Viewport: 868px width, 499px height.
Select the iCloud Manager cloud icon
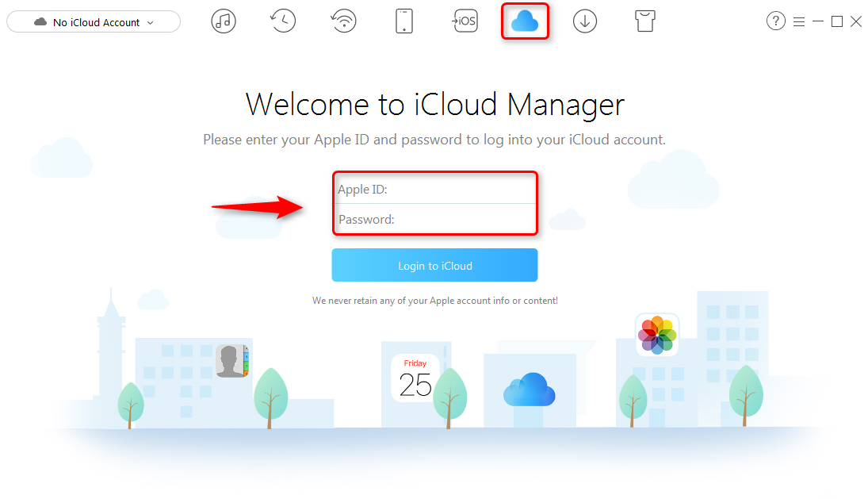tap(525, 21)
